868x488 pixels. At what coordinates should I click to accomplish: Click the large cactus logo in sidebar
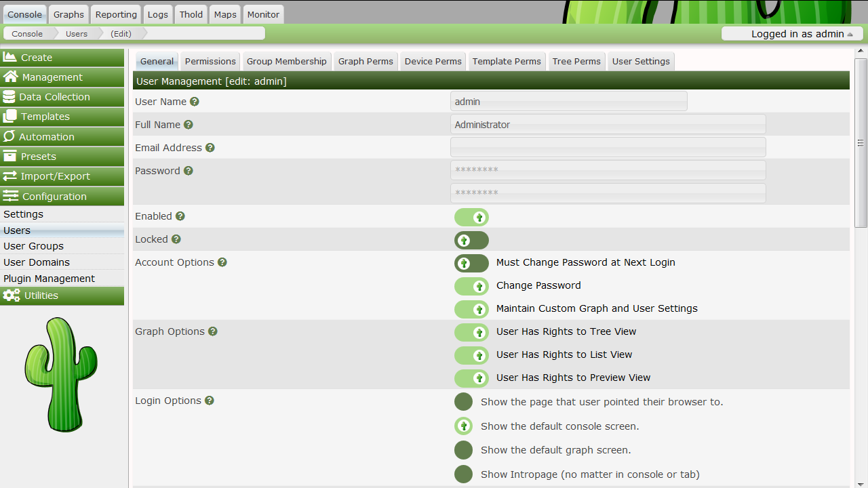61,374
